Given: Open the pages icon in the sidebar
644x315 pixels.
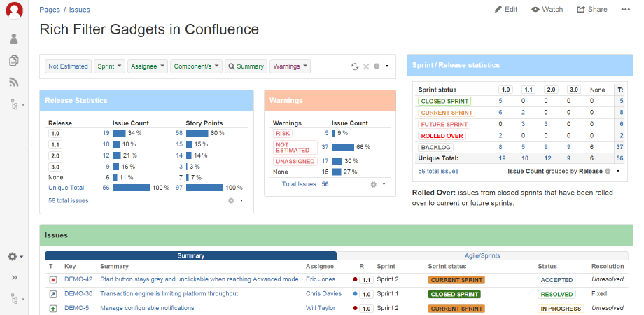Looking at the screenshot, I should (x=14, y=61).
